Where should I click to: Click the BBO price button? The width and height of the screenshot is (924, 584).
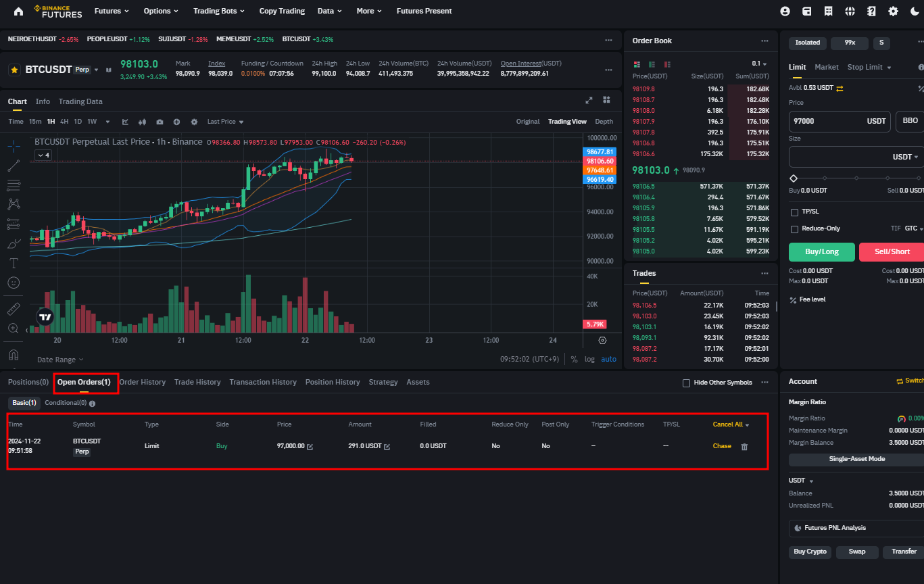pyautogui.click(x=910, y=121)
